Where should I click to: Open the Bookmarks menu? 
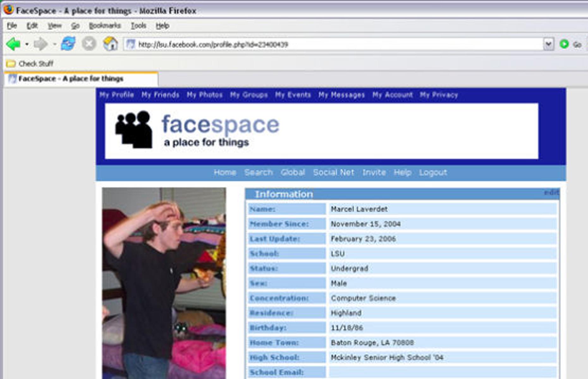pyautogui.click(x=105, y=26)
